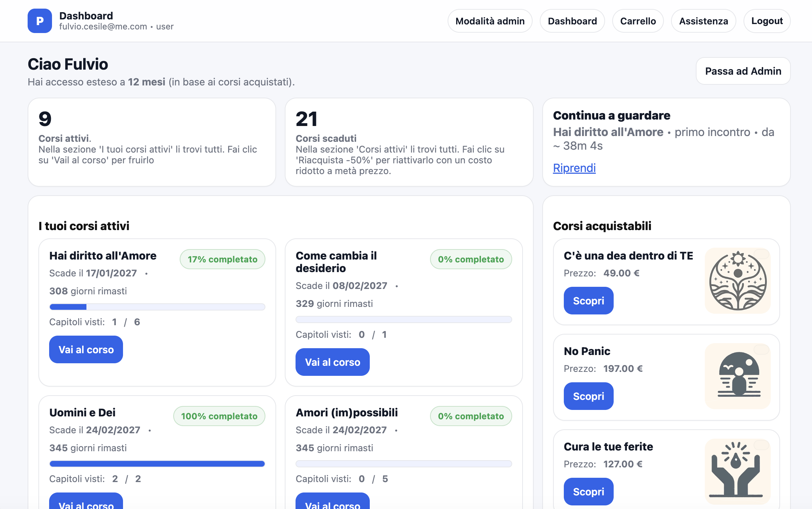Click Logout in the top bar
The width and height of the screenshot is (812, 509).
[x=767, y=20]
